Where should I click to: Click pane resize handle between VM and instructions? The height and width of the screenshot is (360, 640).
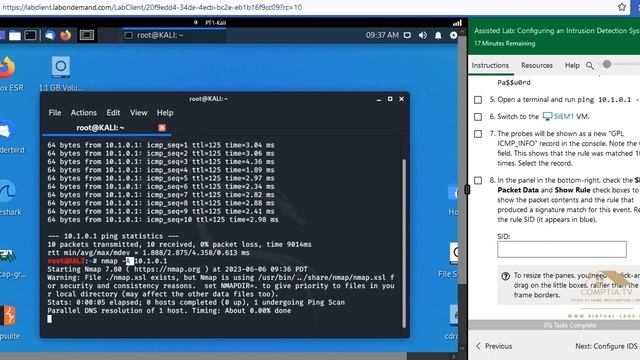pos(467,189)
